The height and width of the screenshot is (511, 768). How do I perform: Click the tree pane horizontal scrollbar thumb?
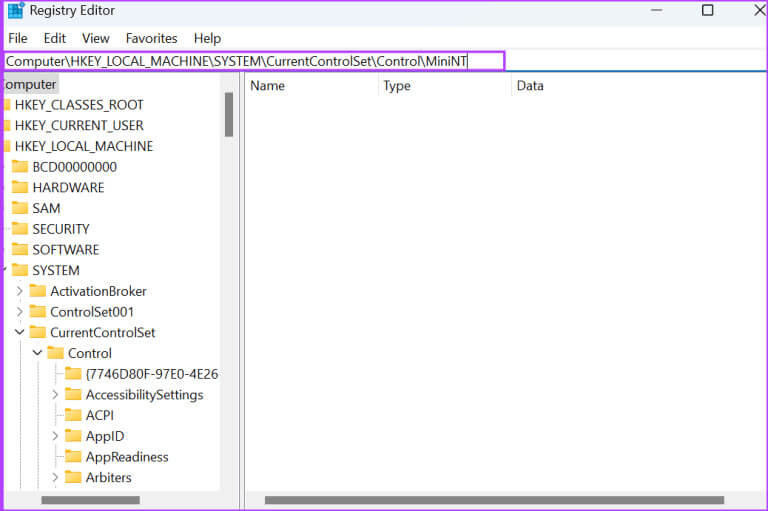pos(91,500)
